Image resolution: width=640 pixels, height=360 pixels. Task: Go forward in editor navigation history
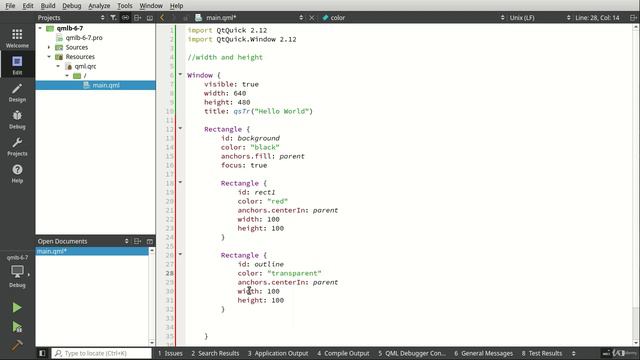click(x=173, y=18)
